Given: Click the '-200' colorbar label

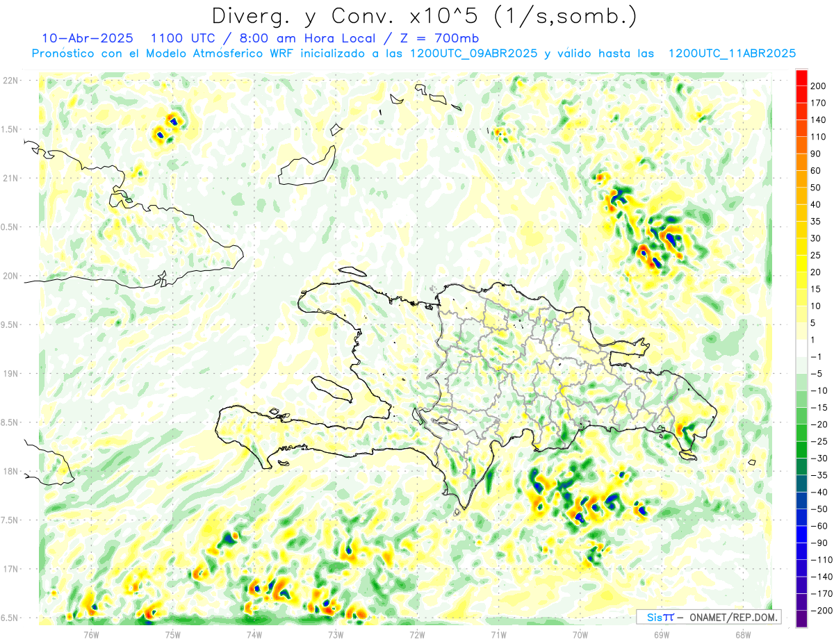Looking at the screenshot, I should 821,610.
